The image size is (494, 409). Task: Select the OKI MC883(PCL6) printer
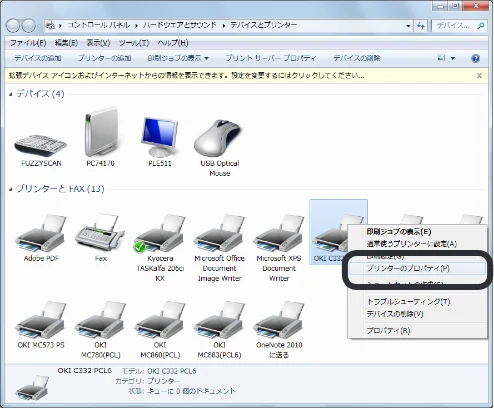pyautogui.click(x=219, y=320)
